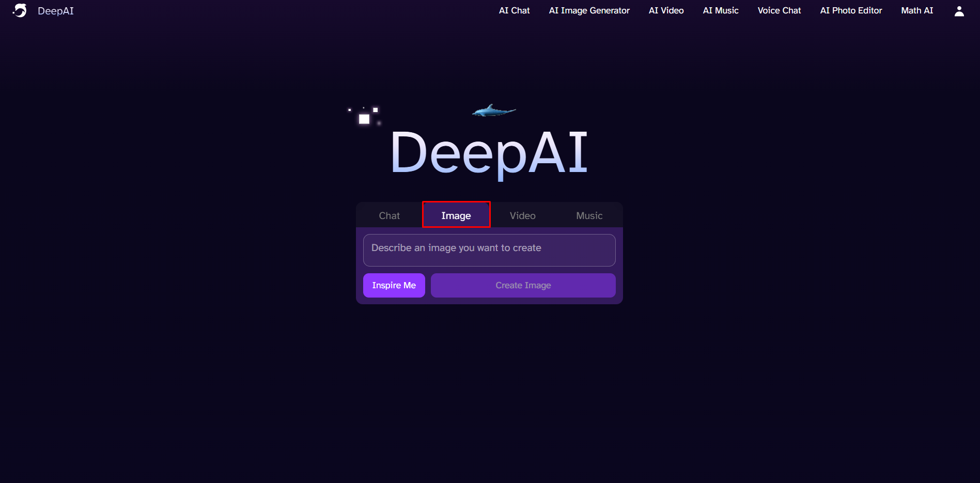The image size is (980, 483).
Task: Click the DeepAI dolphin logo icon
Action: (x=20, y=10)
